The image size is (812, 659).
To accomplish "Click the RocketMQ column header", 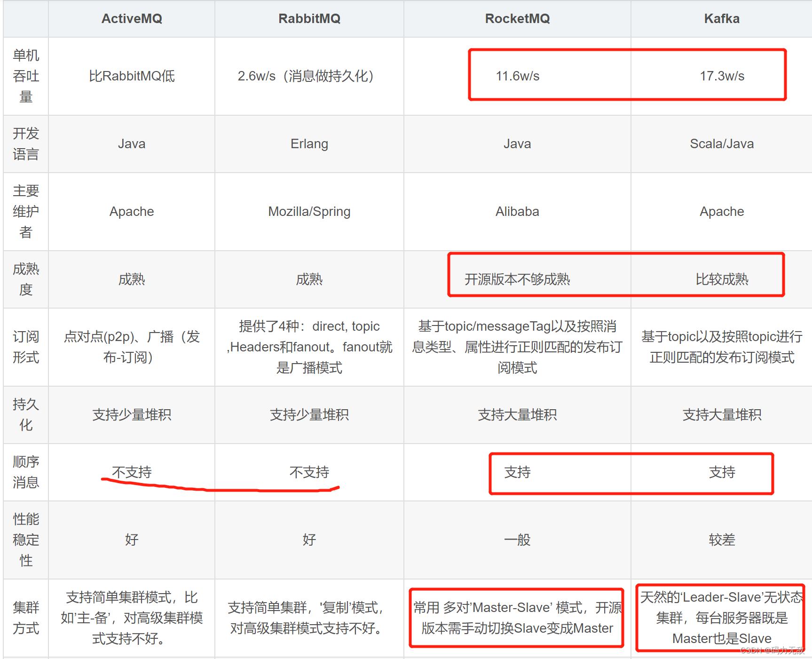I will pyautogui.click(x=517, y=19).
